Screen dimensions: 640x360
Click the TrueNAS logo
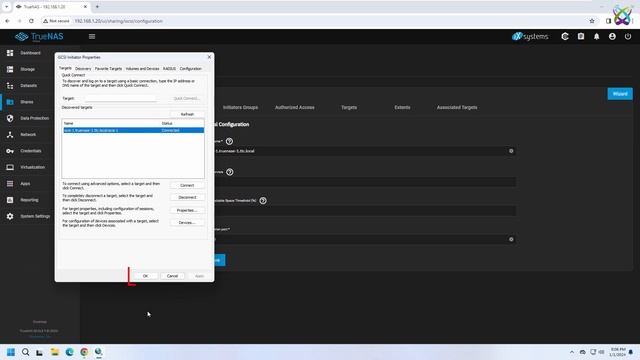click(x=39, y=36)
